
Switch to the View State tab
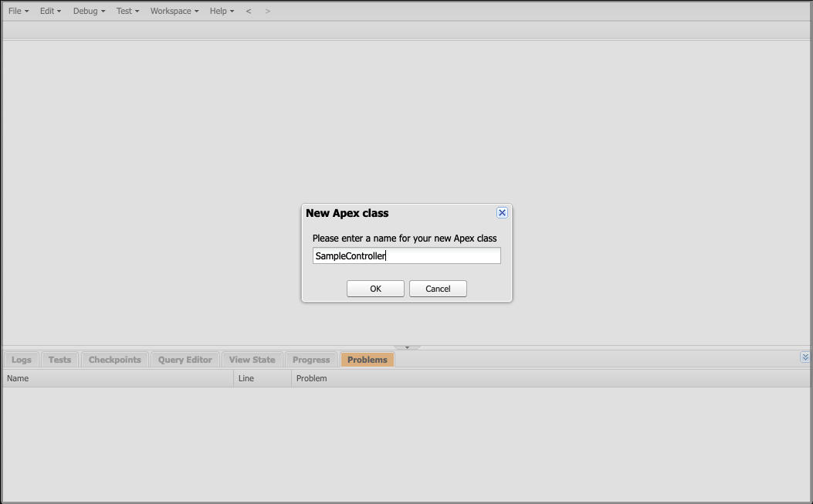pyautogui.click(x=252, y=360)
